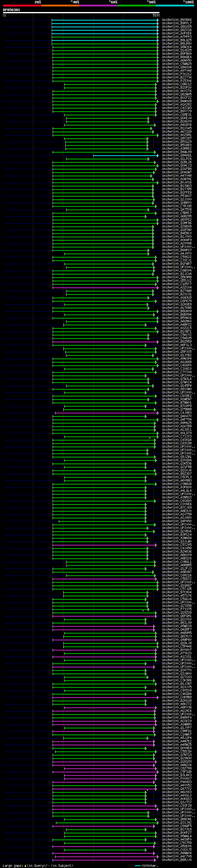Viewport: 197px width, 868px height.
Task: Select label UniRef100_P53607
Action: click(x=177, y=196)
